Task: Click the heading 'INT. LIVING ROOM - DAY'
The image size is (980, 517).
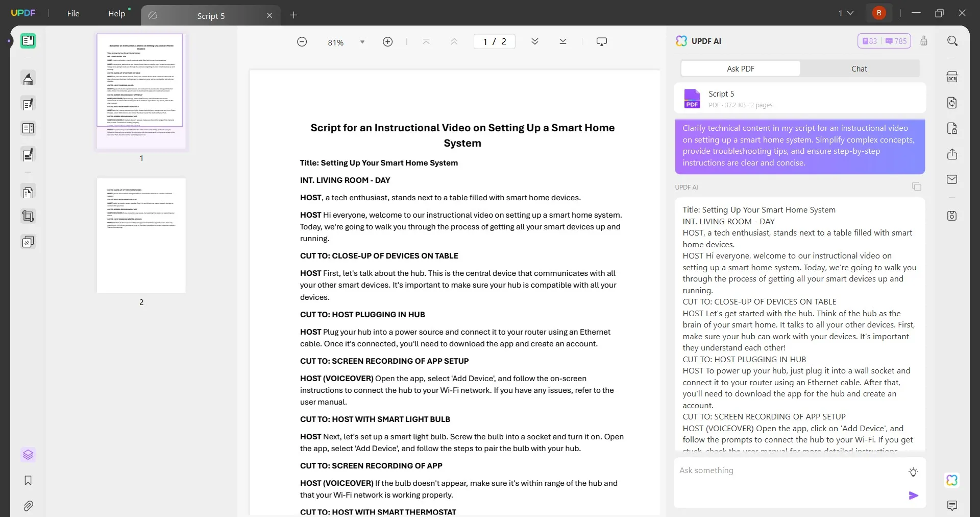Action: [345, 180]
